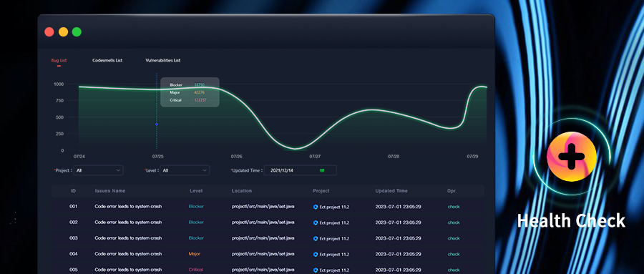Click the 07/29 x-axis label
644x274 pixels.
[473, 157]
